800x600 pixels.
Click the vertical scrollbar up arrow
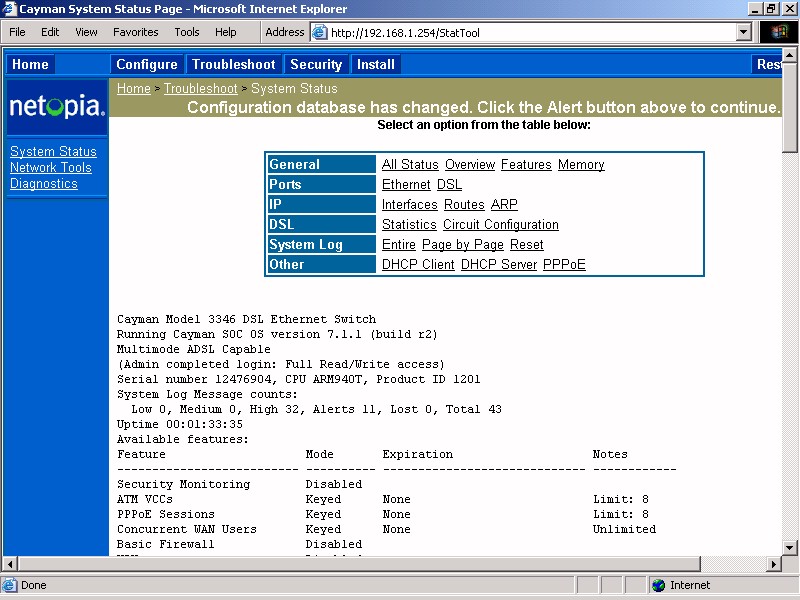[x=790, y=55]
